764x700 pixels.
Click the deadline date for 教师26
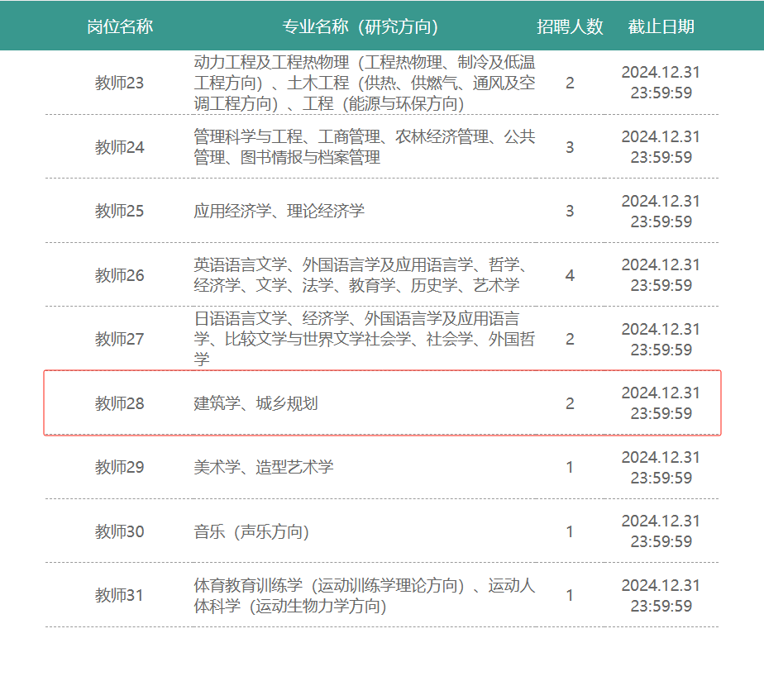pyautogui.click(x=661, y=274)
